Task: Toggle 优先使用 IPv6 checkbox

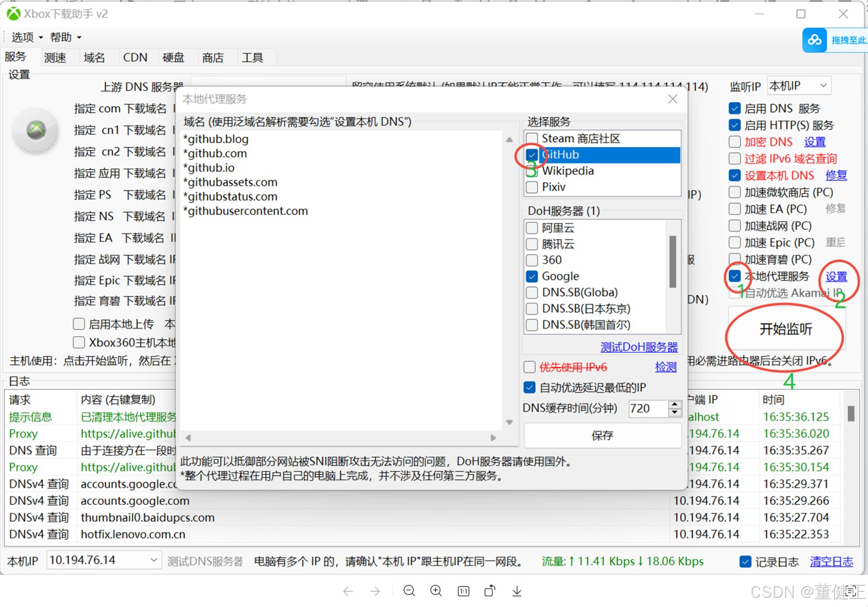Action: pos(529,367)
